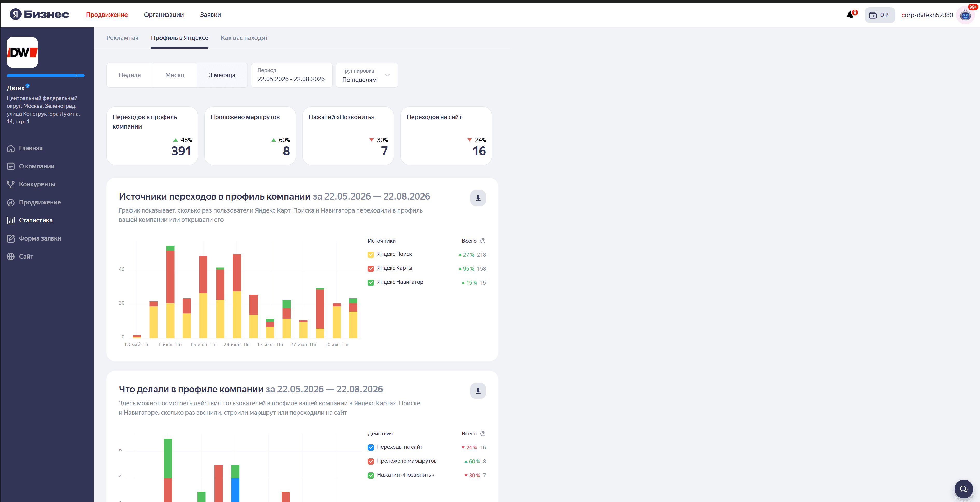Open the notifications bell icon
Viewport: 980px width, 502px height.
(851, 15)
